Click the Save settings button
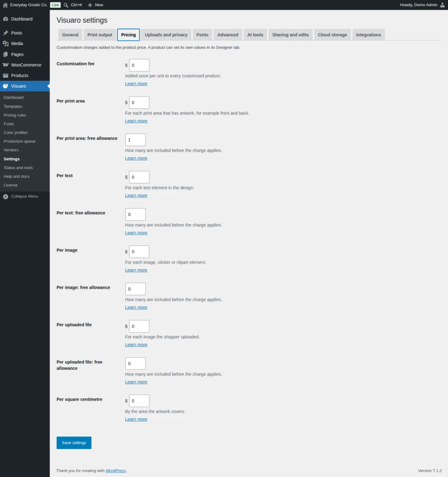Viewport: 448px width, 477px height. (x=74, y=443)
